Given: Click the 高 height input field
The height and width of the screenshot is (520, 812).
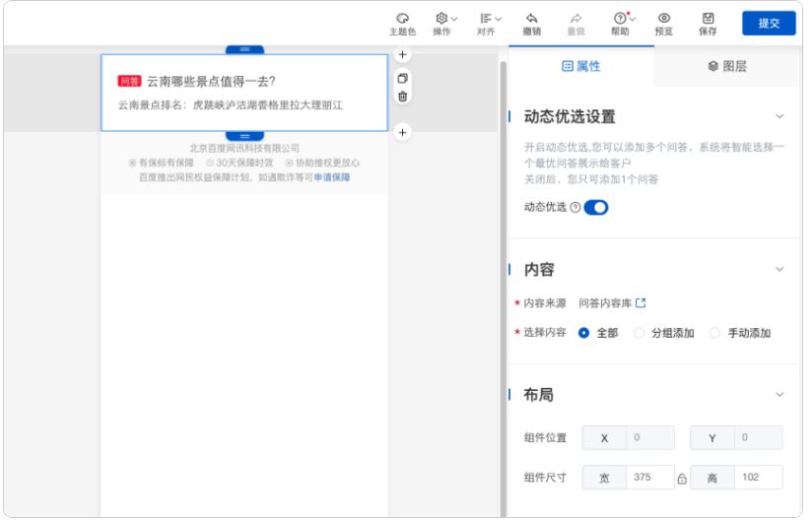Looking at the screenshot, I should (758, 478).
